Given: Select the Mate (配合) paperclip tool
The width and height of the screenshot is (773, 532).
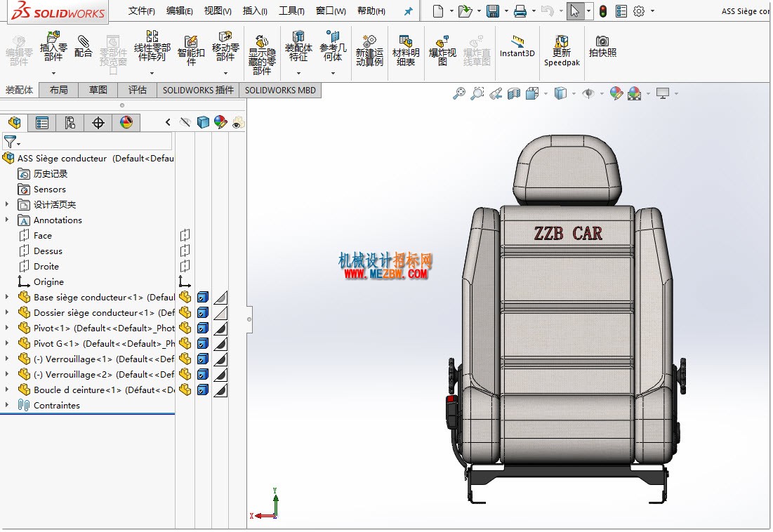Looking at the screenshot, I should tap(84, 46).
